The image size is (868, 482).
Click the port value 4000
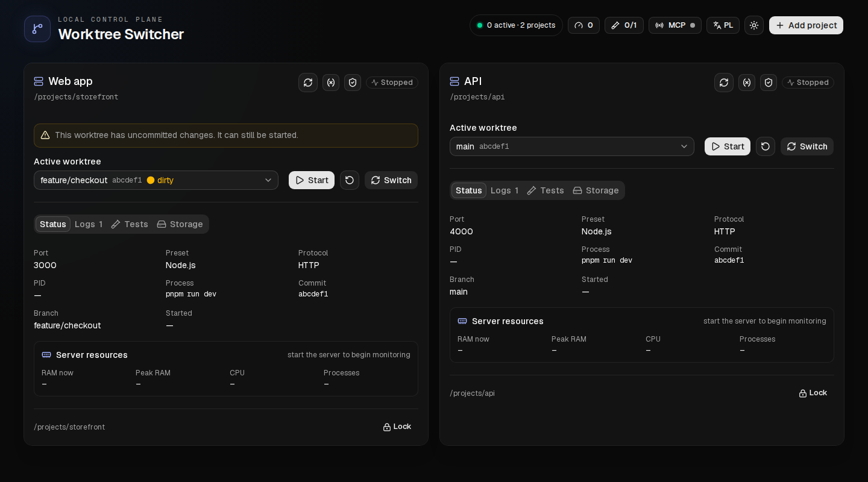coord(461,231)
